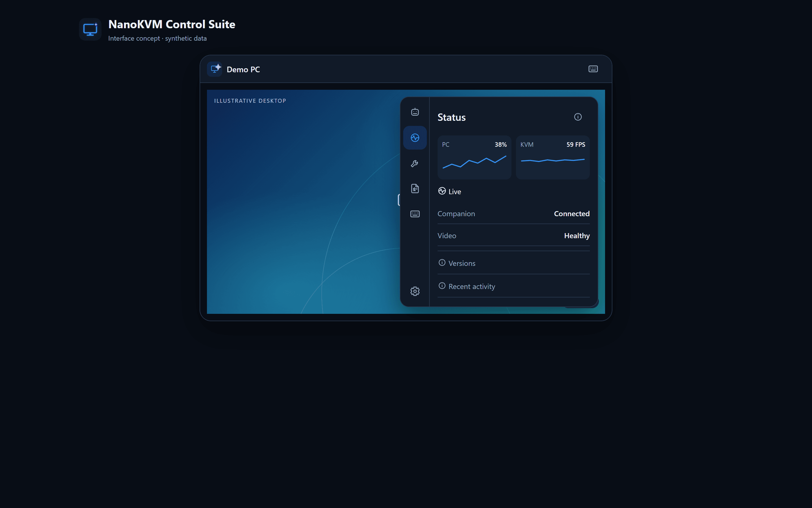Viewport: 812px width, 508px height.
Task: Open the assistant robot icon in sidebar
Action: [415, 112]
